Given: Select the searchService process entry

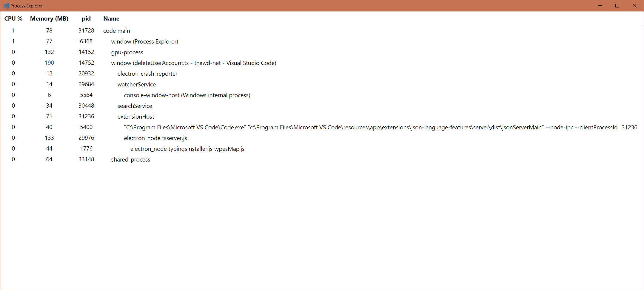Looking at the screenshot, I should coord(135,106).
